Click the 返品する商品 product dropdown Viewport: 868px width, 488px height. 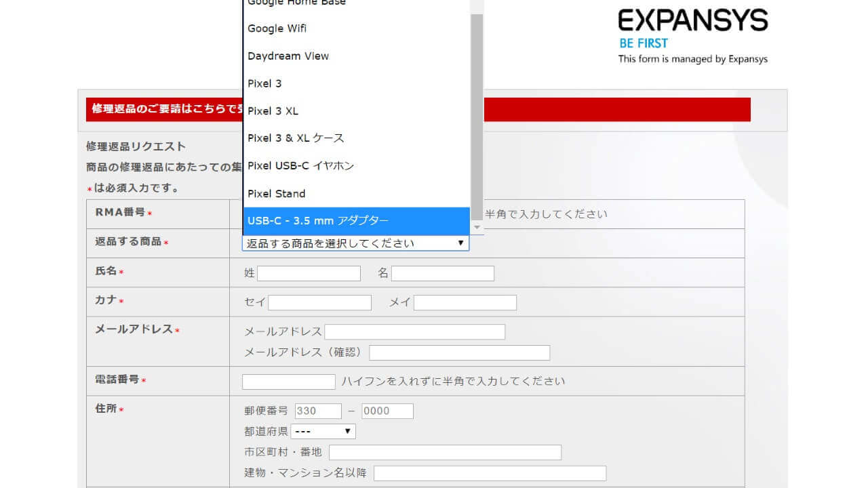pyautogui.click(x=355, y=243)
